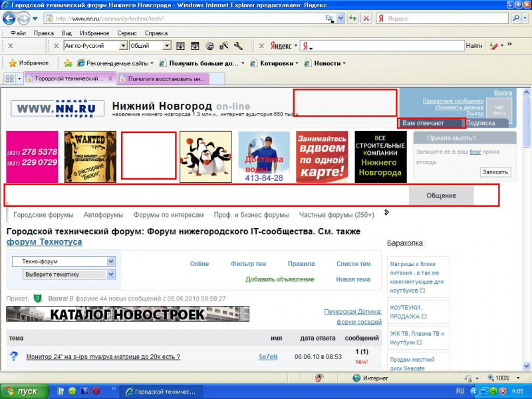Open Получить больше до... favorites link
Image resolution: width=532 pixels, height=399 pixels.
pos(201,63)
